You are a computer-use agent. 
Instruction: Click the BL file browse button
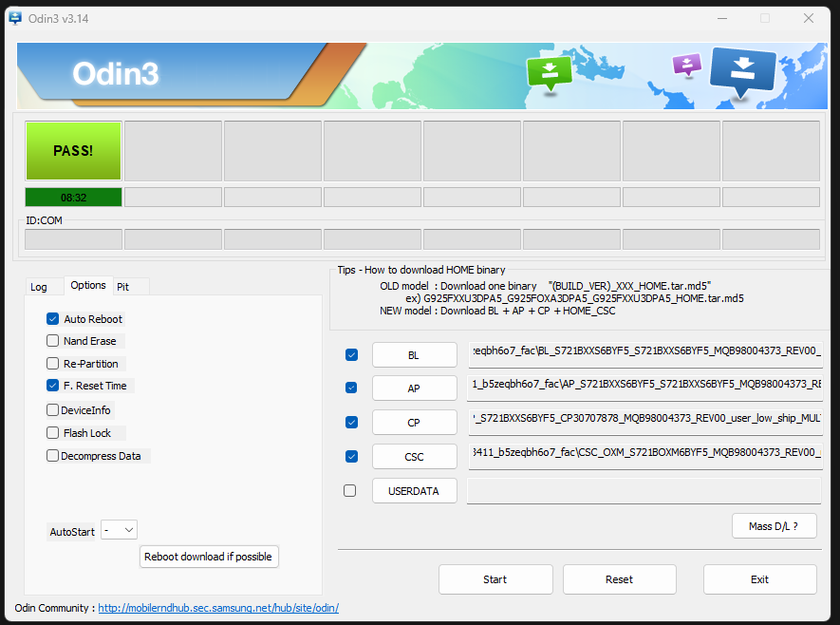click(414, 355)
